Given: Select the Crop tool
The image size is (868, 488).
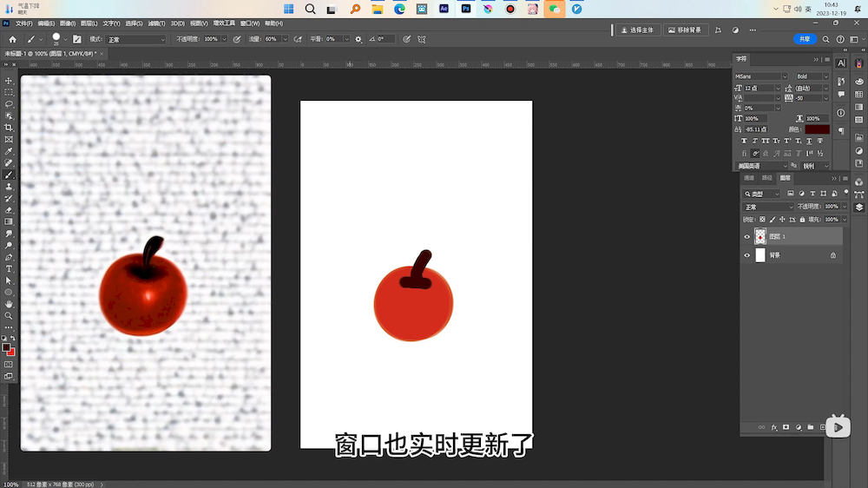Looking at the screenshot, I should click(x=9, y=128).
